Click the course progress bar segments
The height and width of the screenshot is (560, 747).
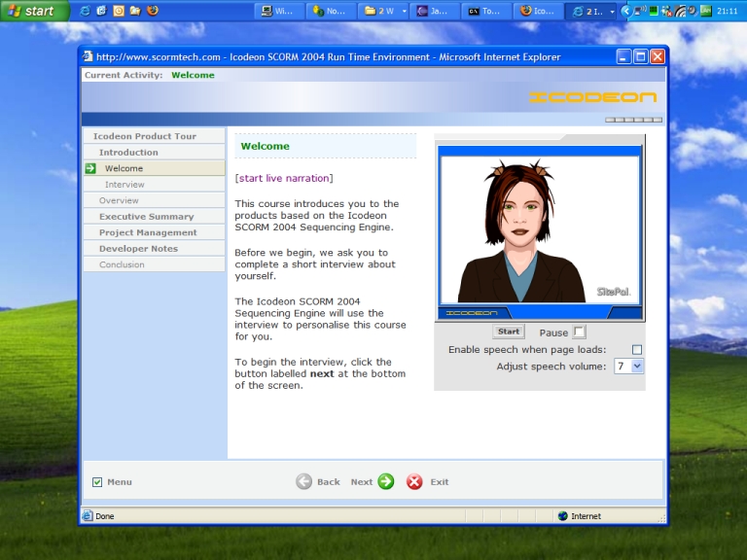coord(633,120)
